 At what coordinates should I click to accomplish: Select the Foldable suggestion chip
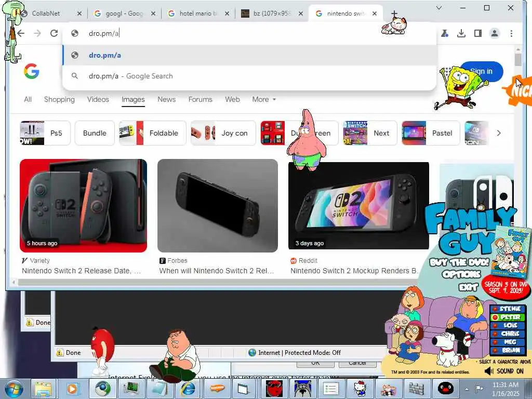click(152, 133)
